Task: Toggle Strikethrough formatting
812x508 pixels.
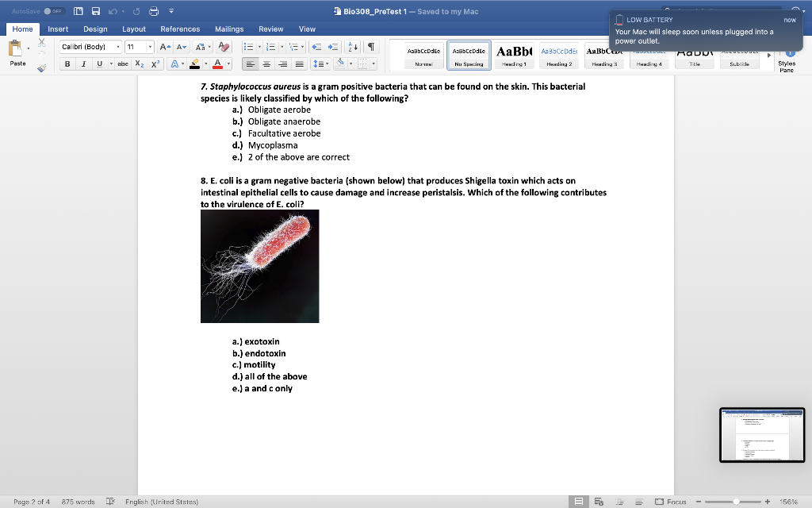Action: (123, 63)
